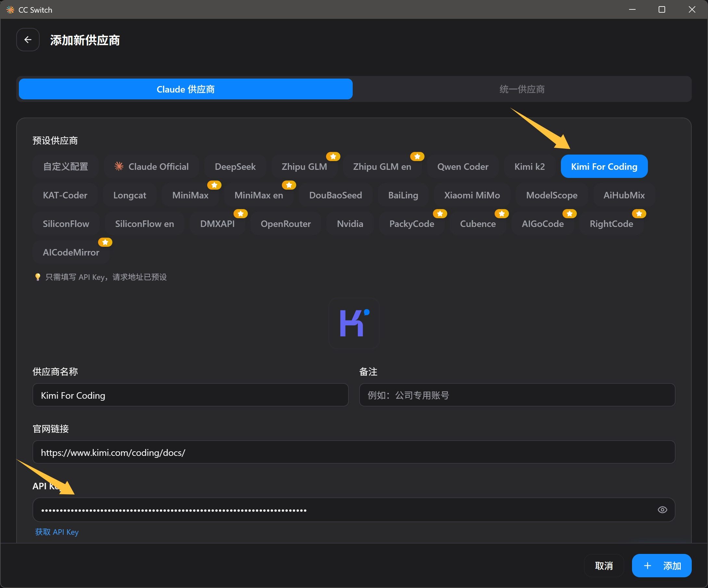Image resolution: width=708 pixels, height=588 pixels.
Task: Click the Claude Official starburst icon
Action: point(119,166)
